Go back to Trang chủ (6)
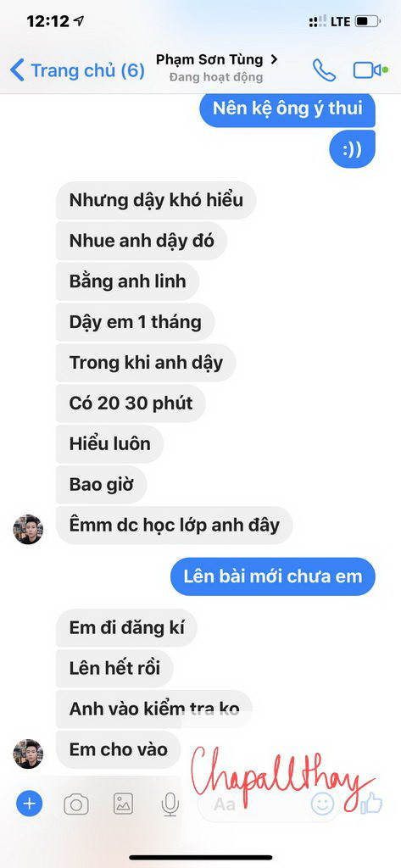 click(x=77, y=71)
